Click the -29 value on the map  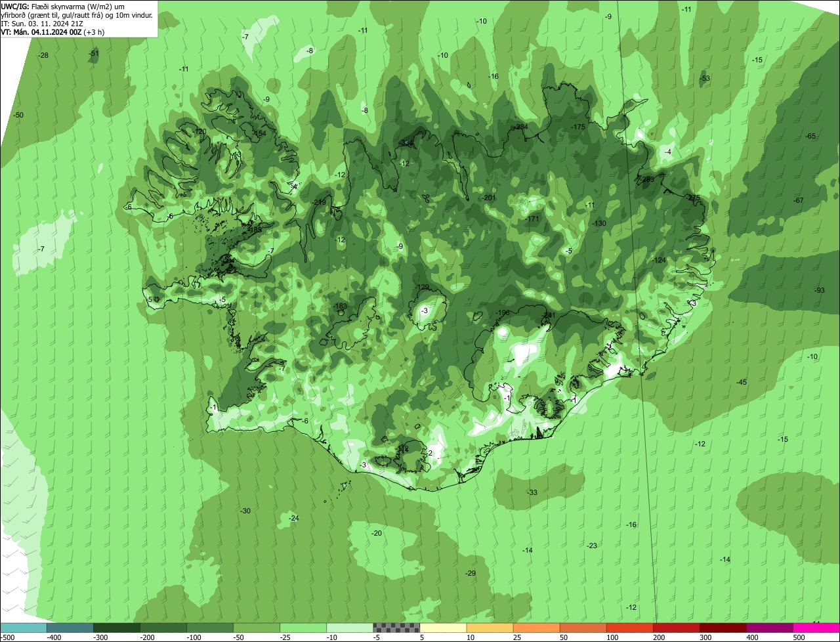point(471,573)
